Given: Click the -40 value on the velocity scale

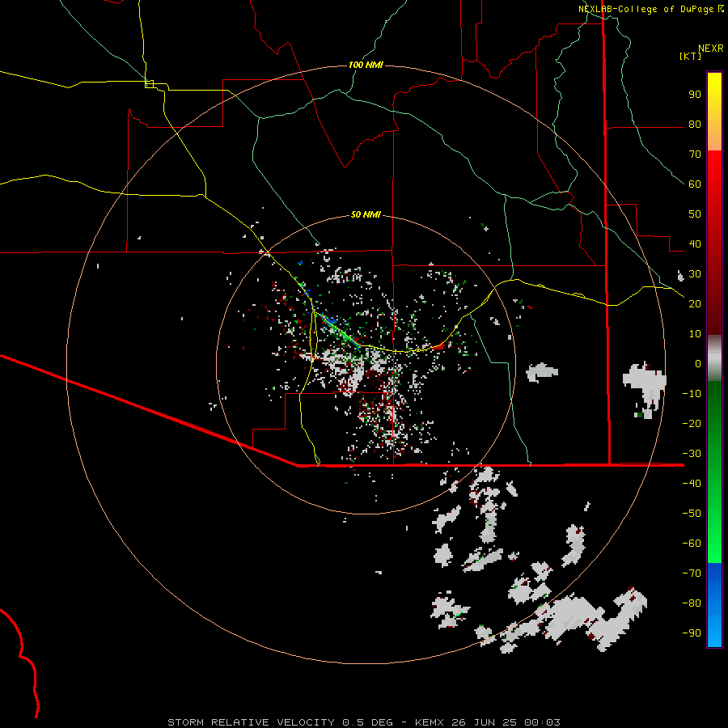Looking at the screenshot, I should point(692,484).
